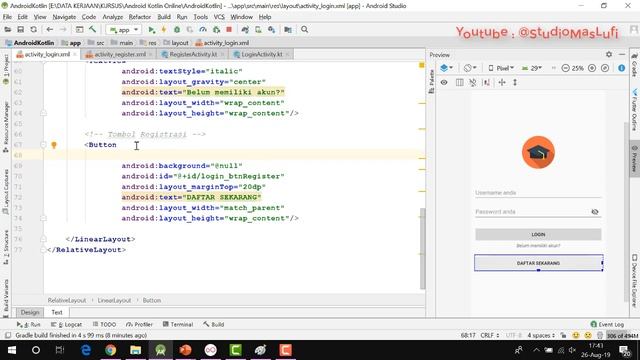
Task: Click the layout folder breadcrumb
Action: (176, 43)
